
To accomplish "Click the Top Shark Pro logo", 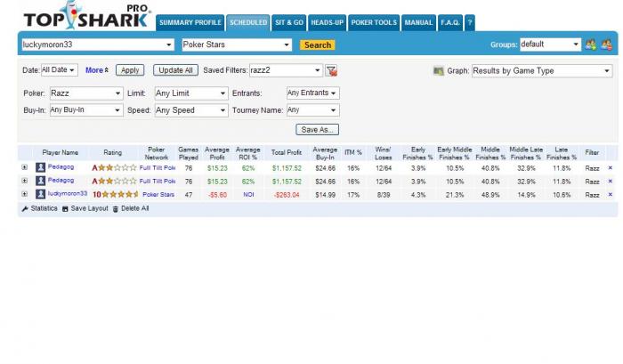I will 87,16.
